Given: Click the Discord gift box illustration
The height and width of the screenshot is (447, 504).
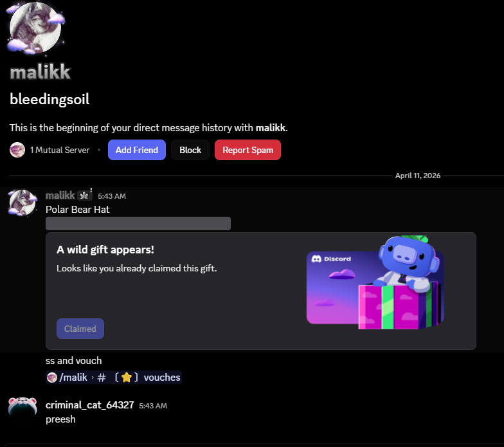Looking at the screenshot, I should point(375,283).
